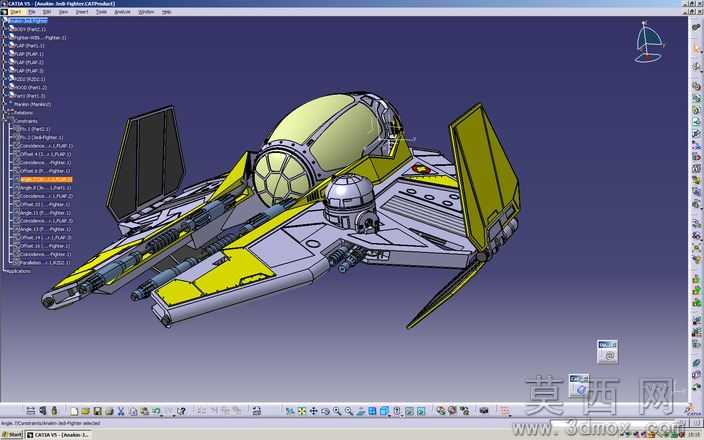
Task: Select R2D2 (R2D2.1) in the tree
Action: [x=30, y=79]
